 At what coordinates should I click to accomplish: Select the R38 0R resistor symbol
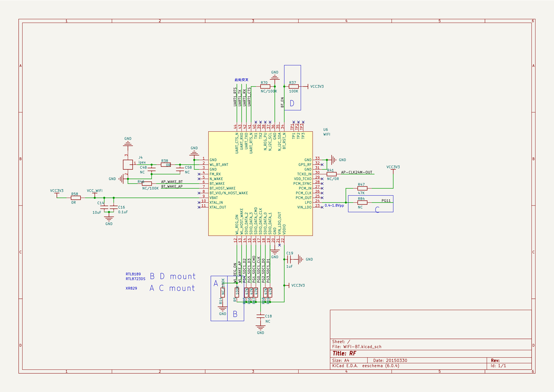pos(166,165)
